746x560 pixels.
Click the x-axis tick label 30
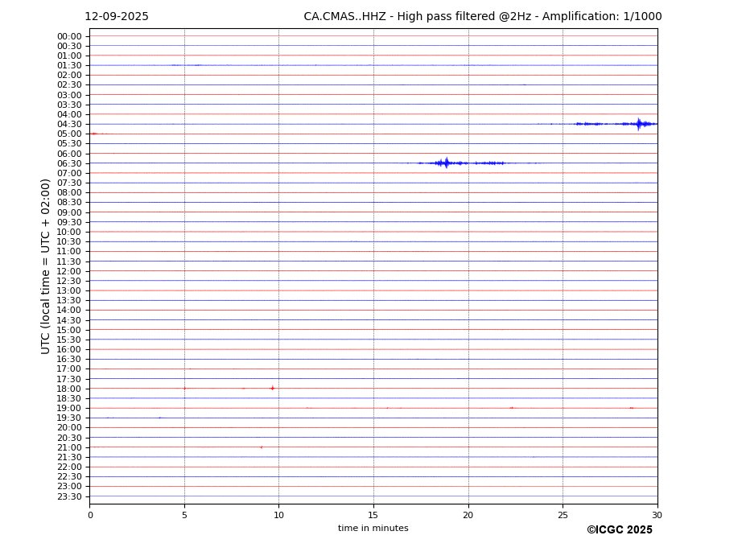[x=657, y=515]
